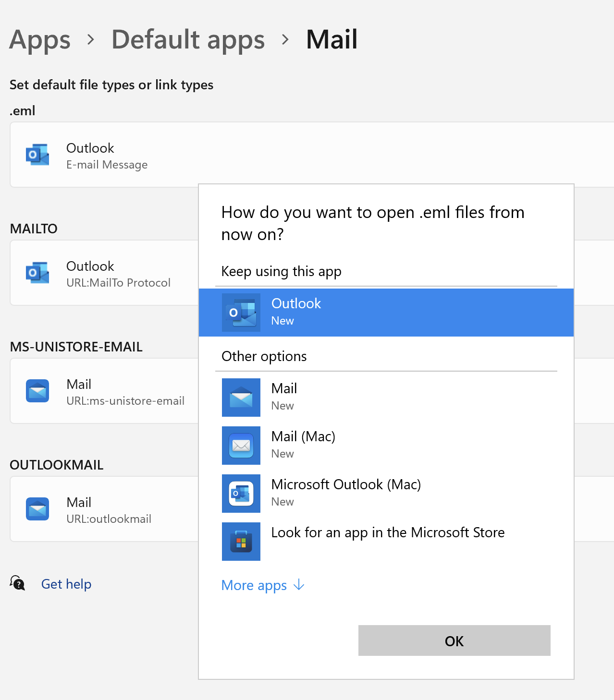Screen dimensions: 614x700
Task: Click the Get help chat icon
Action: tap(18, 583)
